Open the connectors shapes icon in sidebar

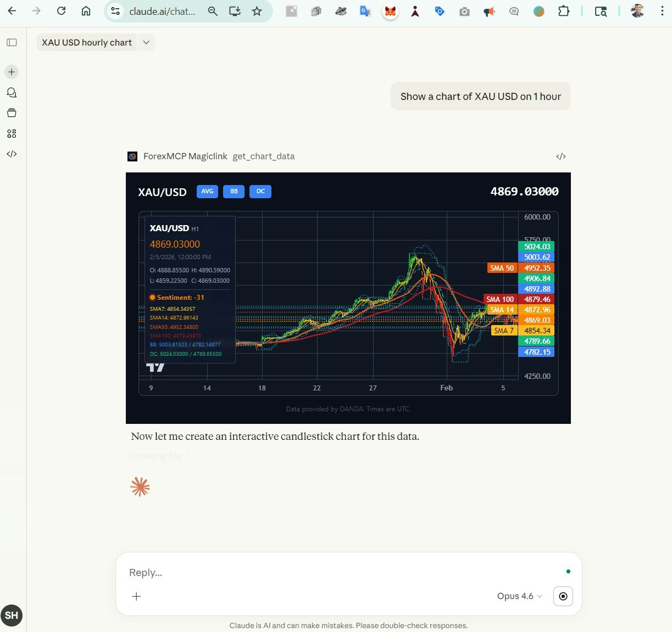click(x=12, y=133)
